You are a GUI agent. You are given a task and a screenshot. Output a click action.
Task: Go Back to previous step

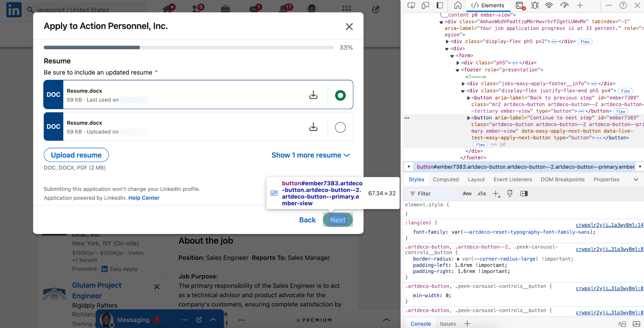[308, 220]
